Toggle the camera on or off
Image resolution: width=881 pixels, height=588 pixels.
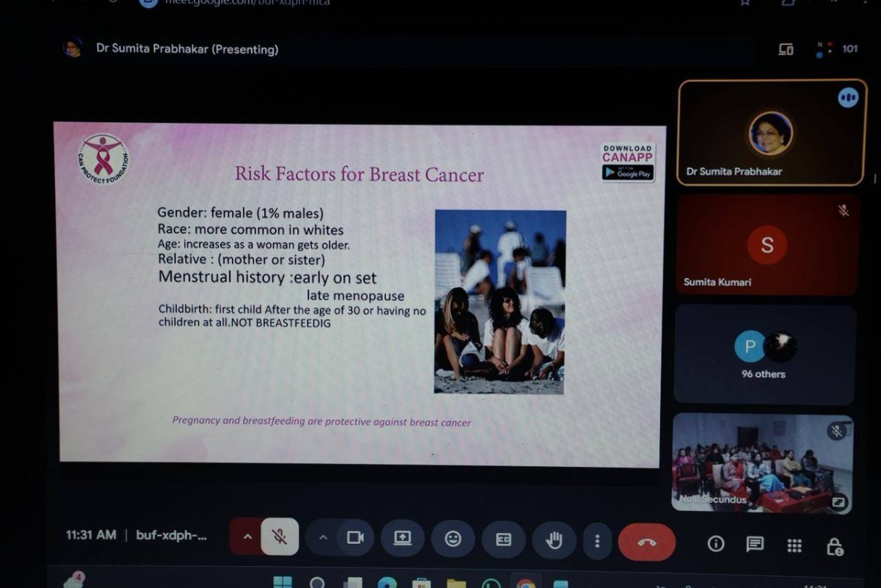click(355, 538)
